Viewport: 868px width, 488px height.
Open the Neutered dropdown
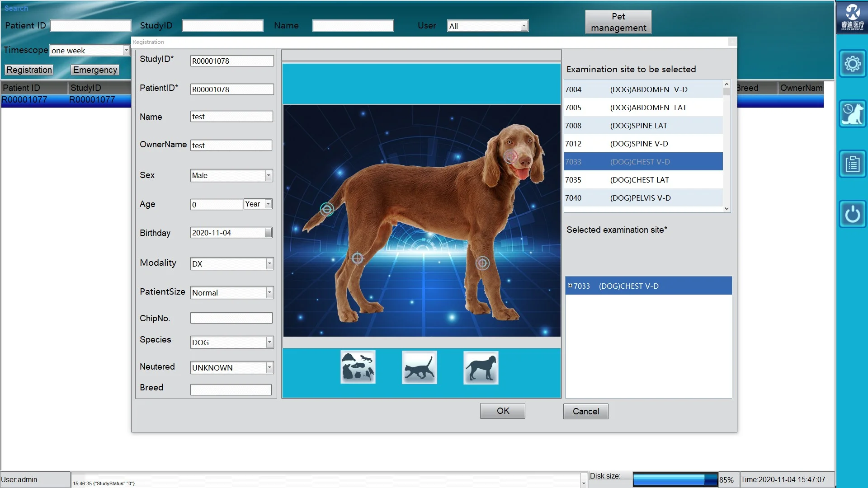pyautogui.click(x=269, y=367)
